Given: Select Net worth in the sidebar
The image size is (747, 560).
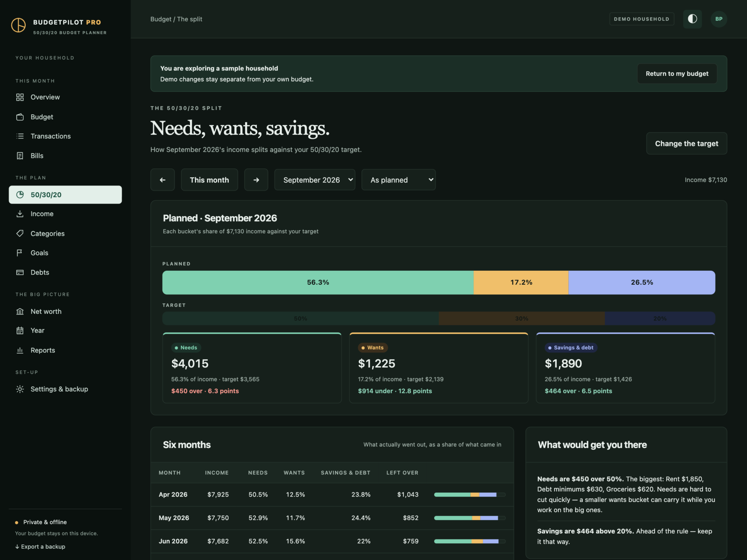Looking at the screenshot, I should click(x=65, y=311).
